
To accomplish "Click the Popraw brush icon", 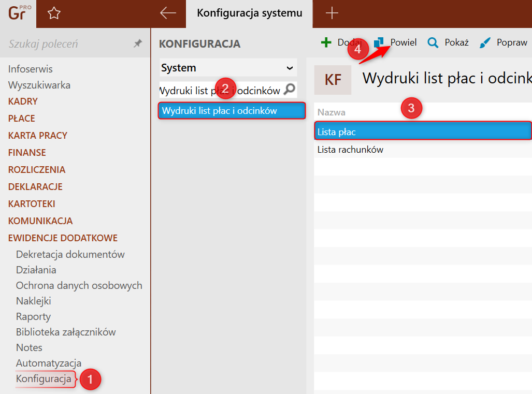I will [485, 43].
